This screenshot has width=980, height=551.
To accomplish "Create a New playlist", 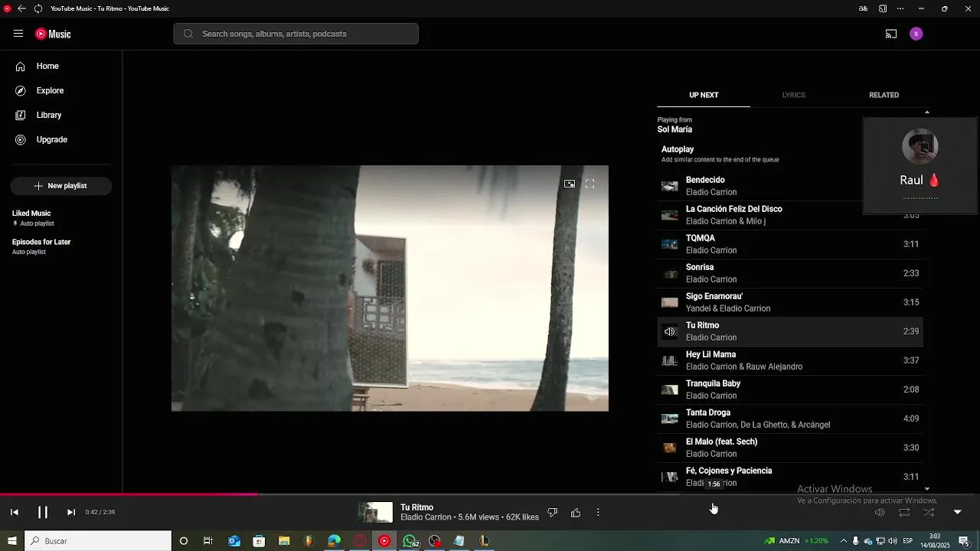I will click(61, 186).
